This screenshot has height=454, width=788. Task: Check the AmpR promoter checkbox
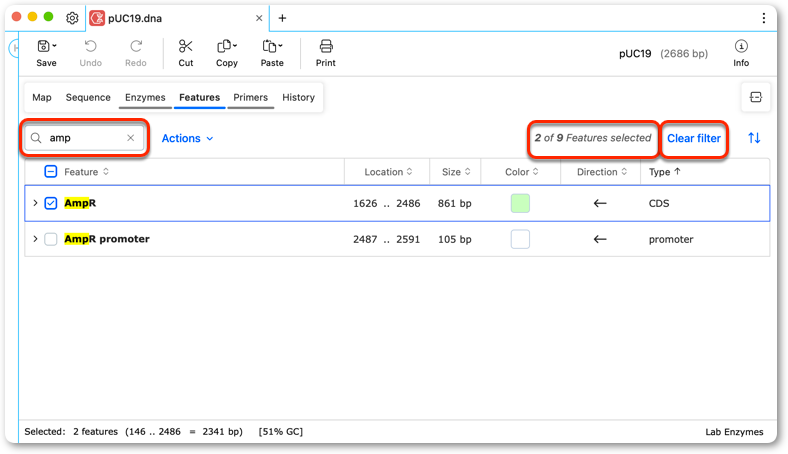pyautogui.click(x=51, y=239)
